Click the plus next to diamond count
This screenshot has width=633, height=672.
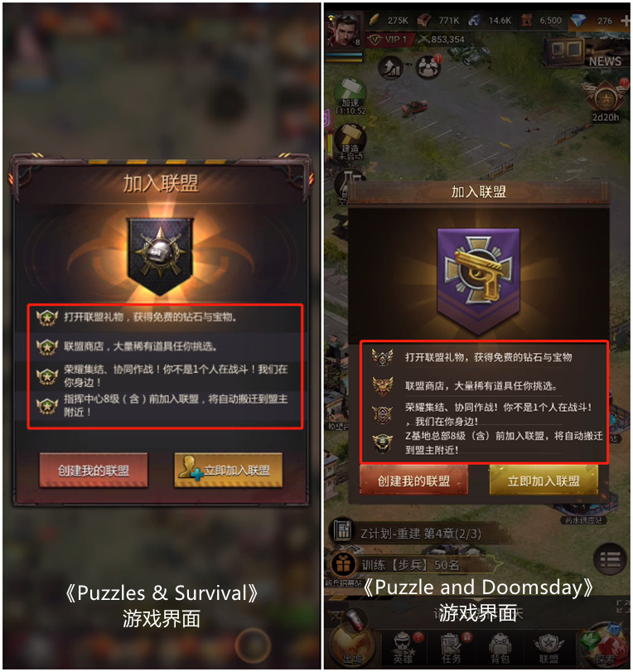click(x=626, y=20)
